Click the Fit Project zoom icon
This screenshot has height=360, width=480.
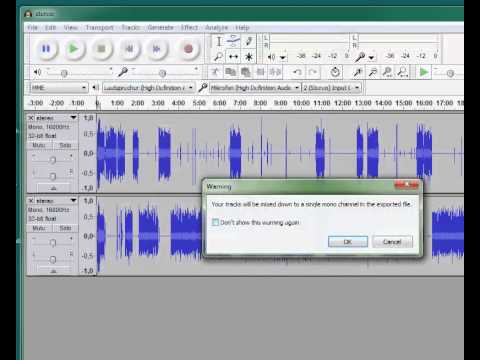pyautogui.click(x=403, y=72)
